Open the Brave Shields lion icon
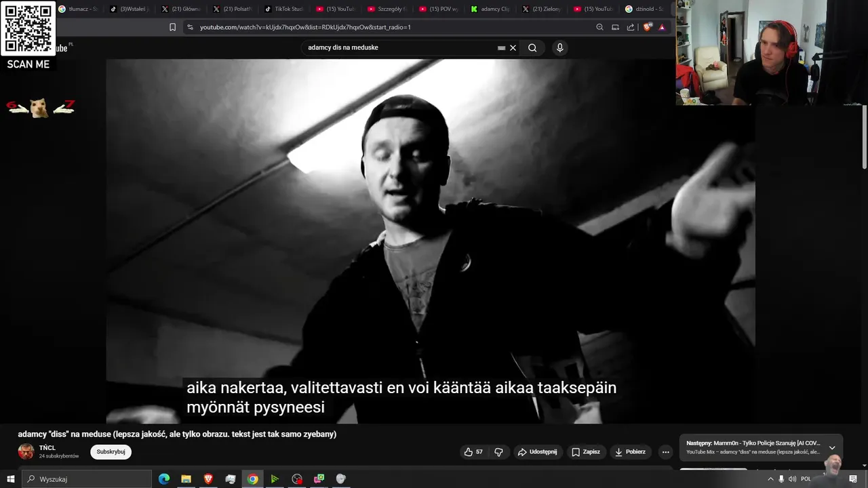The width and height of the screenshot is (868, 488). (x=647, y=27)
